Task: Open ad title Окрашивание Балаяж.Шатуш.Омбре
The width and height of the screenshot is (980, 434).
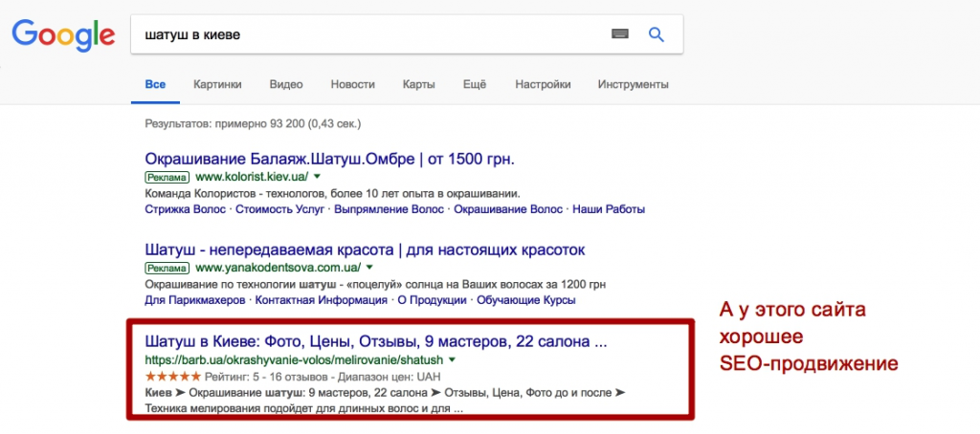Action: pyautogui.click(x=329, y=159)
